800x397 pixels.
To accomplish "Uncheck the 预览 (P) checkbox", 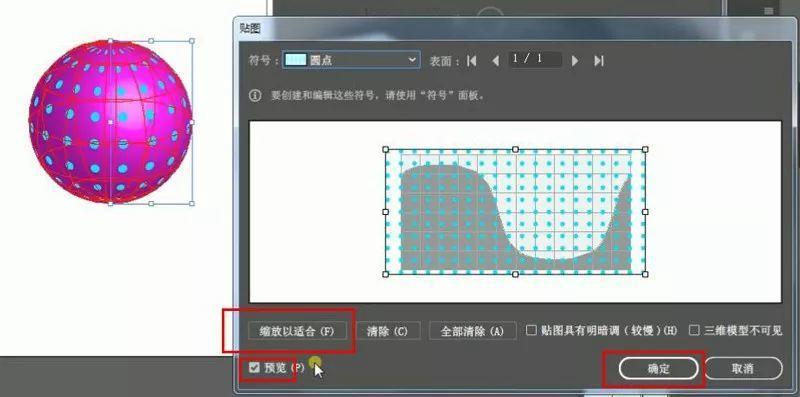I will coord(254,367).
